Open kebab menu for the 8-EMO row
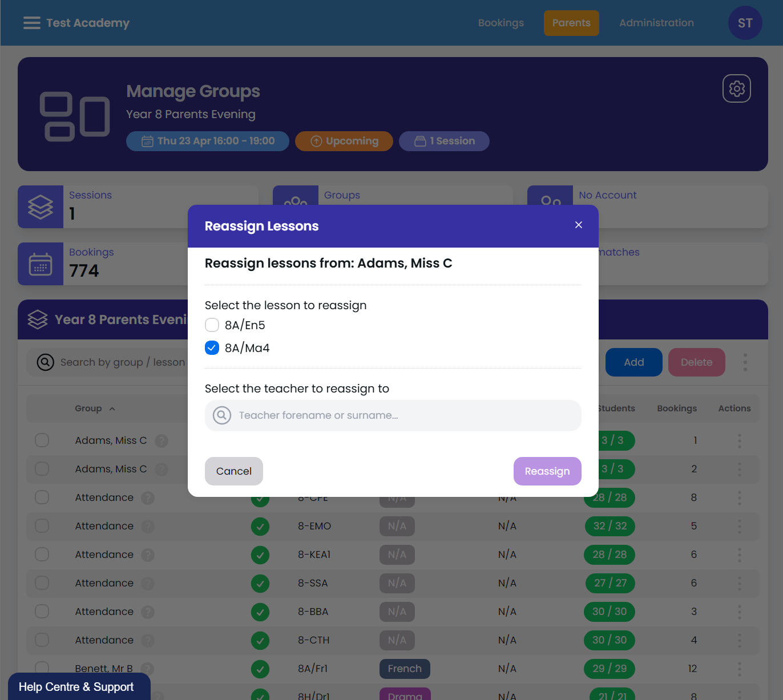This screenshot has width=783, height=700. 739,526
